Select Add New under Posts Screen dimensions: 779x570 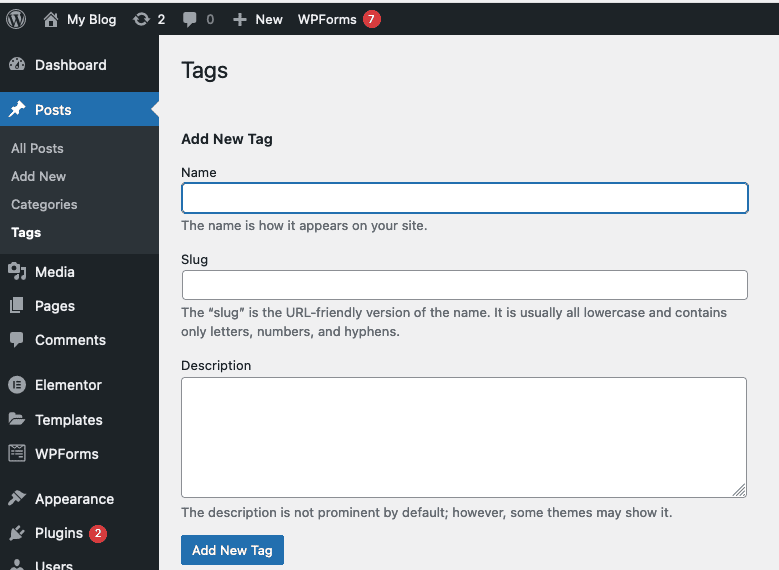click(x=38, y=176)
